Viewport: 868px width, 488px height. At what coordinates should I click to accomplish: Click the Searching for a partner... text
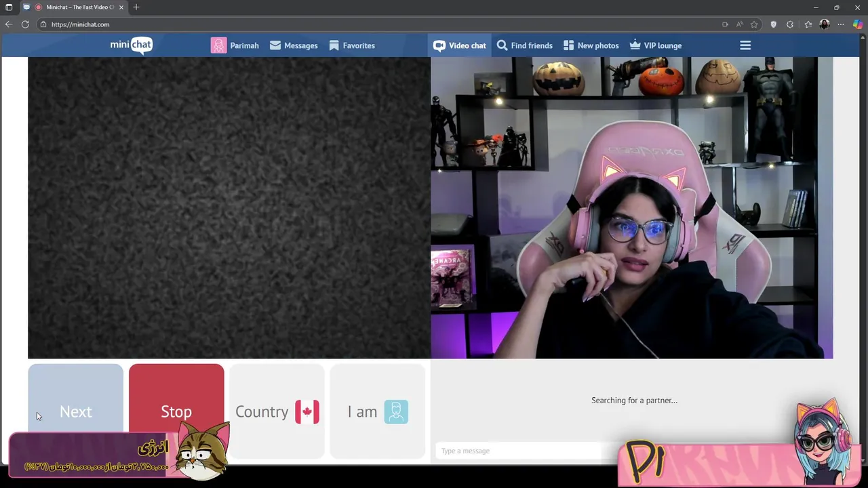pos(634,401)
